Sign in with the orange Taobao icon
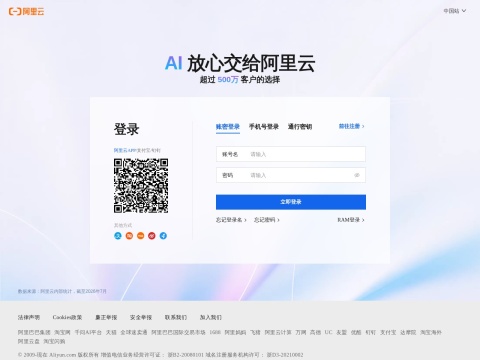Screen dimensions: 480x360 pyautogui.click(x=129, y=236)
